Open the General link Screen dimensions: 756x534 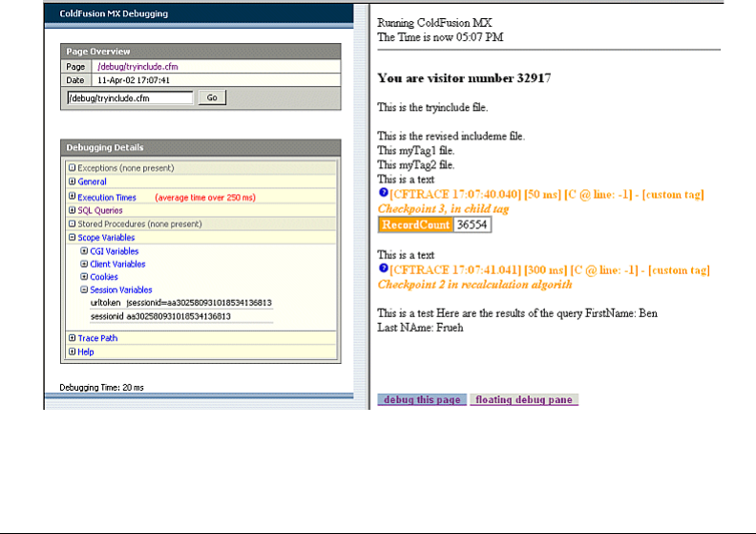(x=92, y=182)
